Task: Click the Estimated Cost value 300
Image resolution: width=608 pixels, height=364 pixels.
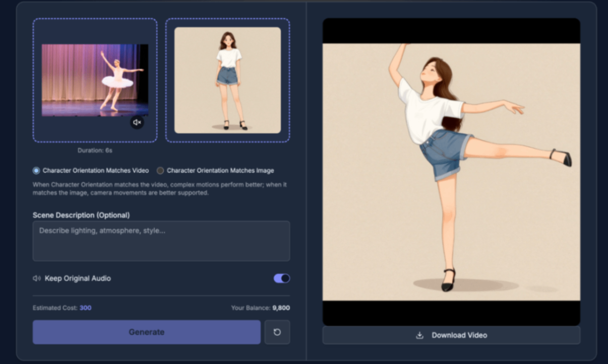Action: coord(85,308)
